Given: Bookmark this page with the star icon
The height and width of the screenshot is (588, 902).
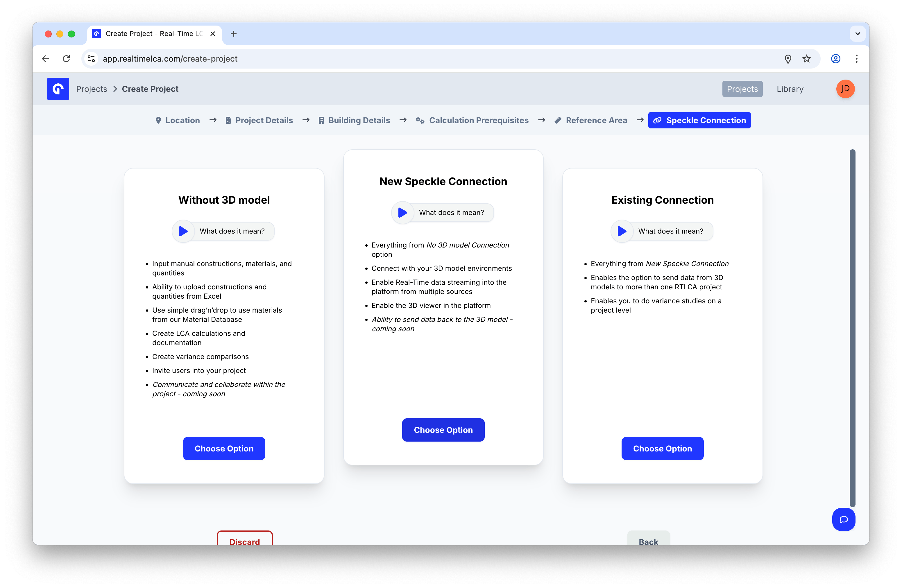Looking at the screenshot, I should pos(806,59).
